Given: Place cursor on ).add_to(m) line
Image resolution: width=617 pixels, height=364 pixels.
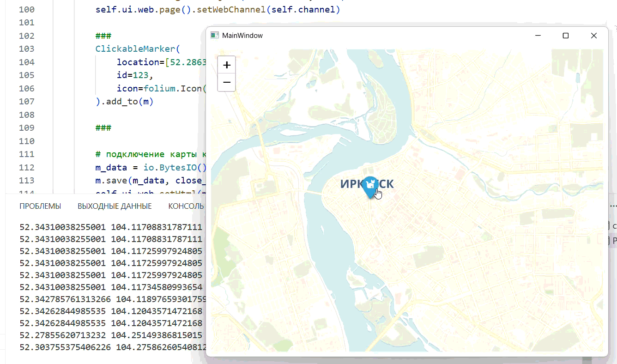Looking at the screenshot, I should coord(124,101).
